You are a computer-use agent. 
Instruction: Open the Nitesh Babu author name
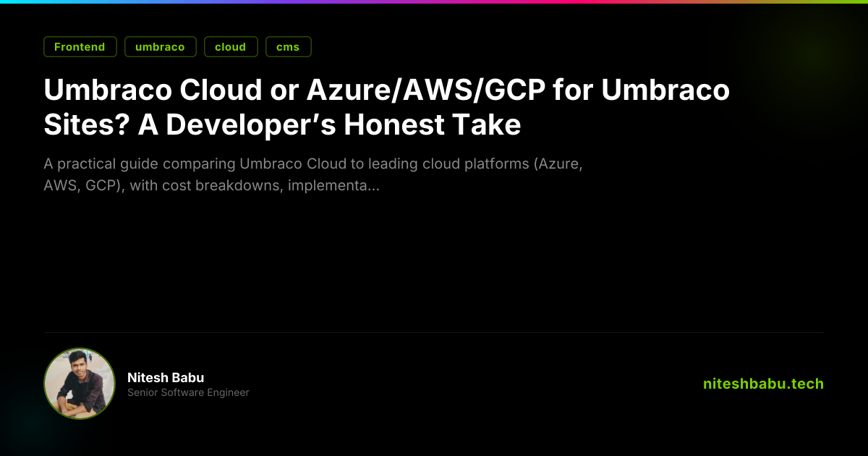(166, 378)
